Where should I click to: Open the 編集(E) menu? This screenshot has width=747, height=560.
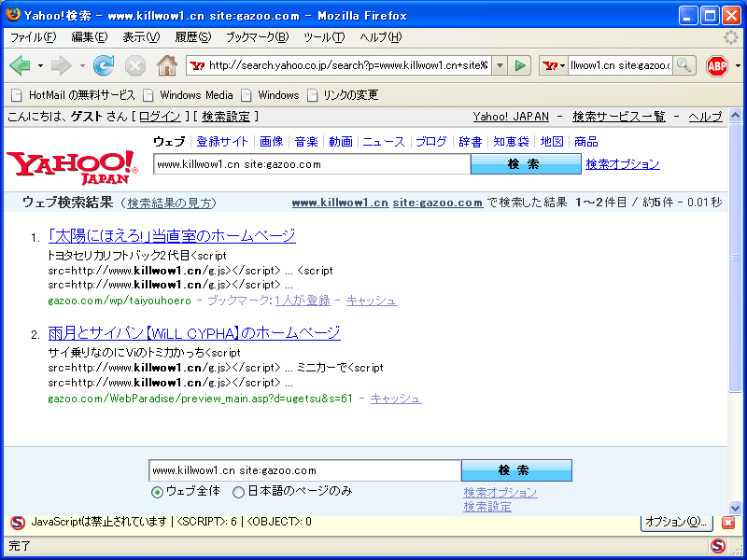pyautogui.click(x=89, y=37)
